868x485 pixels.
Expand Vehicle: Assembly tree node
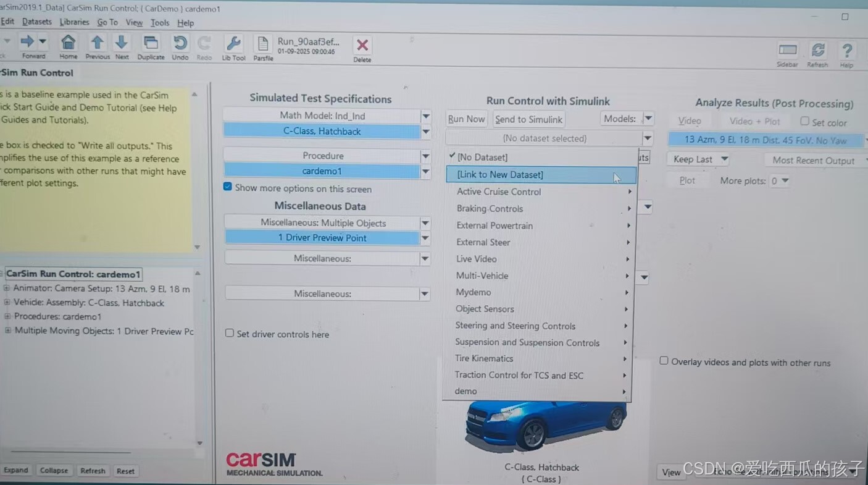(x=7, y=303)
